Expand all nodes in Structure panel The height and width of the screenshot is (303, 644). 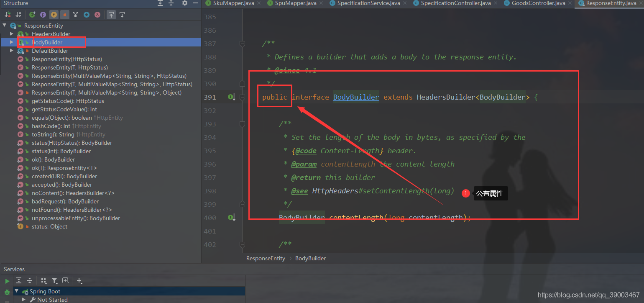pos(160,3)
